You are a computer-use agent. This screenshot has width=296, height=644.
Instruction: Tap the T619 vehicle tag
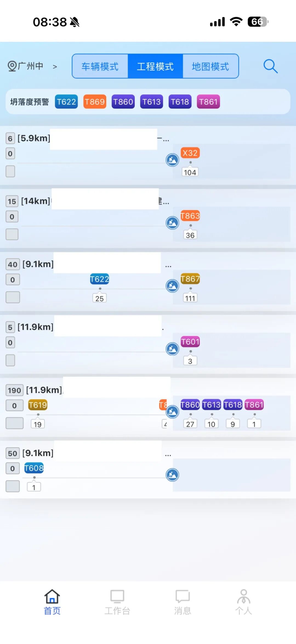pyautogui.click(x=38, y=405)
